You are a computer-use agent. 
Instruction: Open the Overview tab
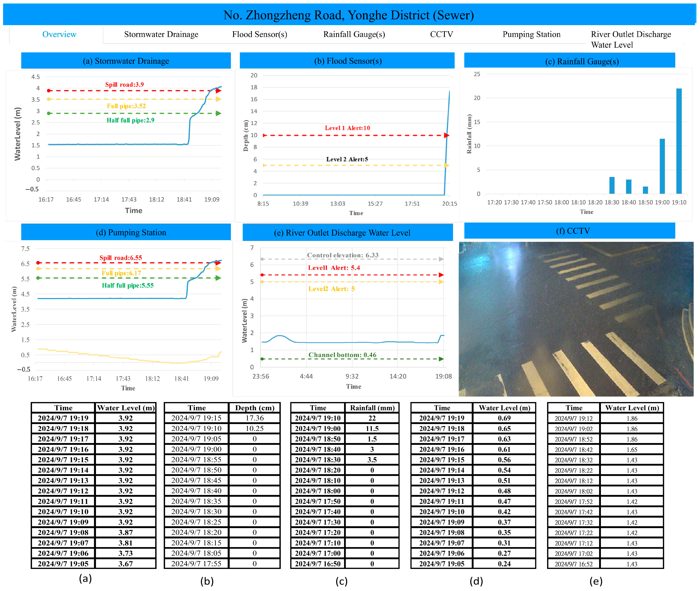pos(59,34)
